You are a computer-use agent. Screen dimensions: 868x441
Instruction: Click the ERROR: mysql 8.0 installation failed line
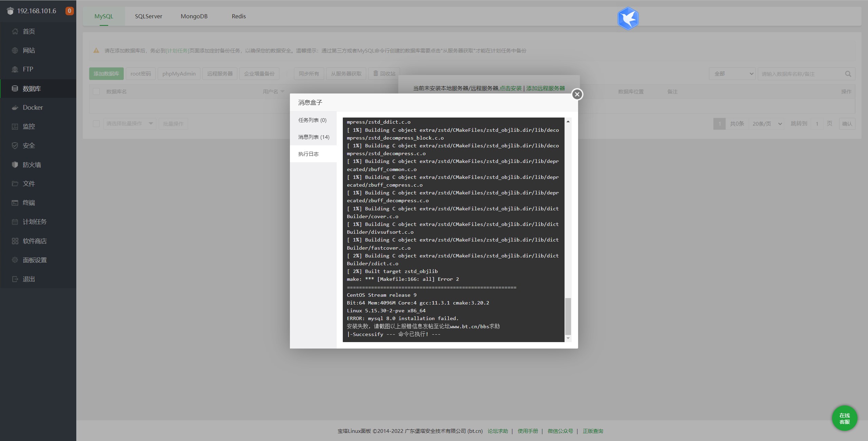402,318
